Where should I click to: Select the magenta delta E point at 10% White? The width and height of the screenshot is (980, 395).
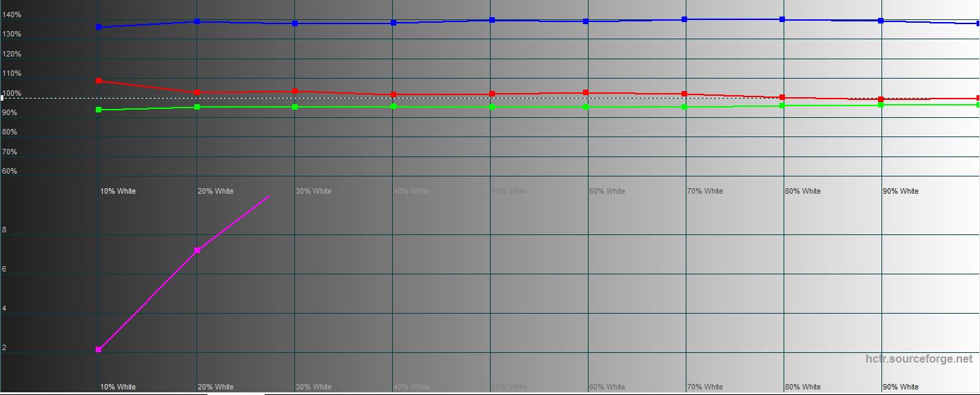99,350
